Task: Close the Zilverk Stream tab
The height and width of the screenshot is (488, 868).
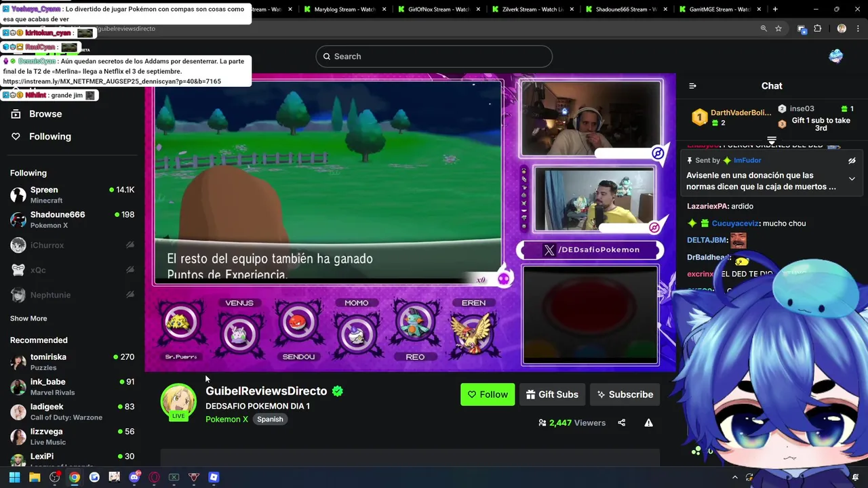Action: tap(571, 9)
